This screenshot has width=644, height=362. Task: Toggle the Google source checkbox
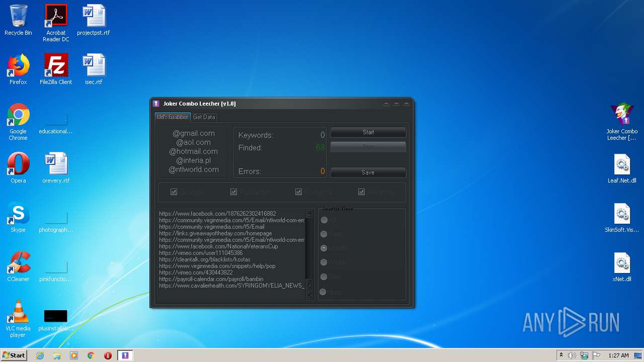tap(174, 192)
